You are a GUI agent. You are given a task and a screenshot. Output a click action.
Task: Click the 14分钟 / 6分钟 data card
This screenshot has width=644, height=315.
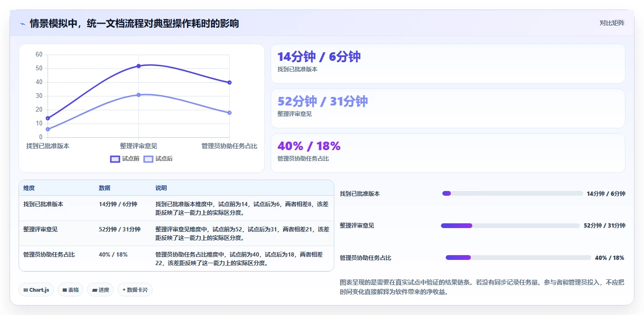[448, 64]
